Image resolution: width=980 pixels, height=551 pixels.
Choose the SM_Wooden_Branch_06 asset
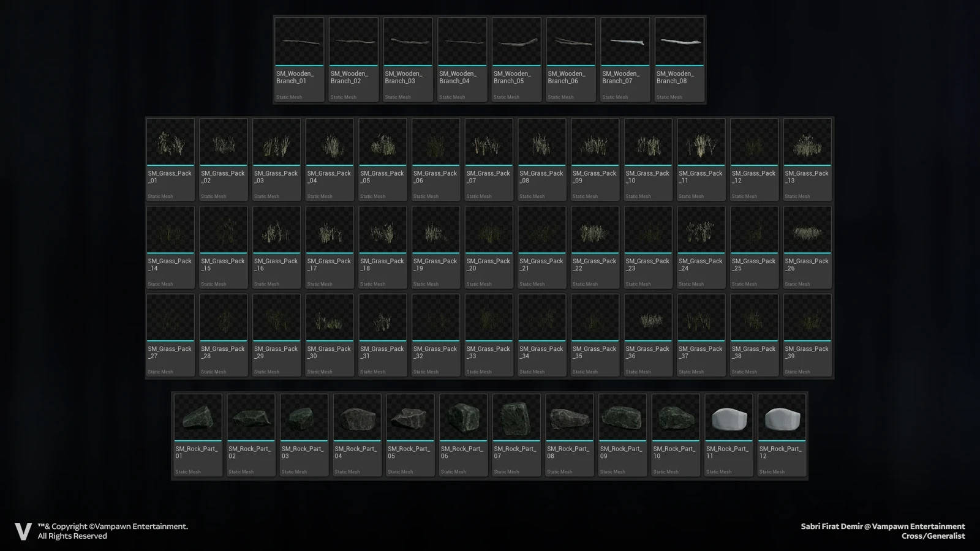click(571, 59)
